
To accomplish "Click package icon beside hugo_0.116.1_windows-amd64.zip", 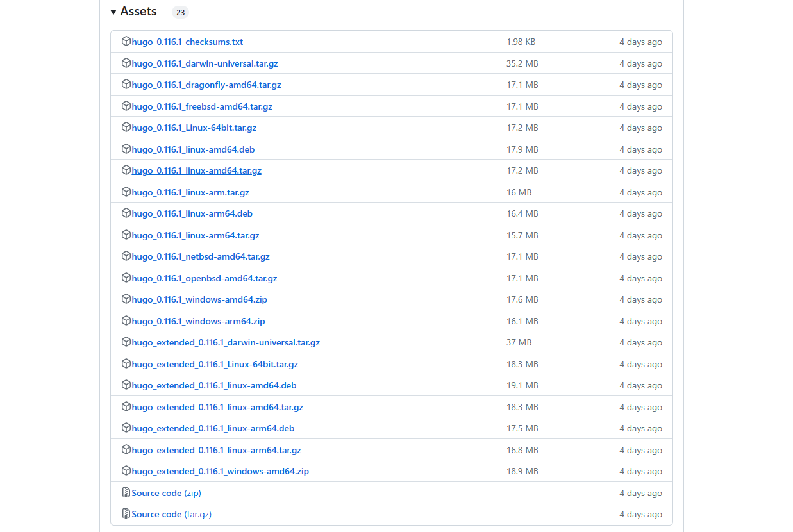I will (x=126, y=299).
